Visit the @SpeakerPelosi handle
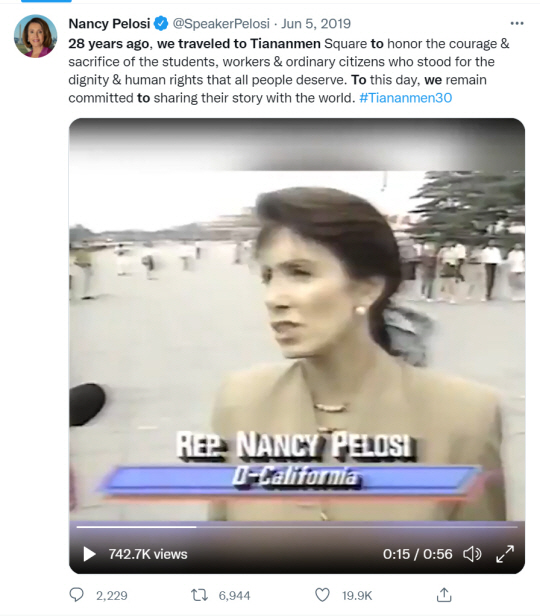The image size is (540, 616). (221, 24)
